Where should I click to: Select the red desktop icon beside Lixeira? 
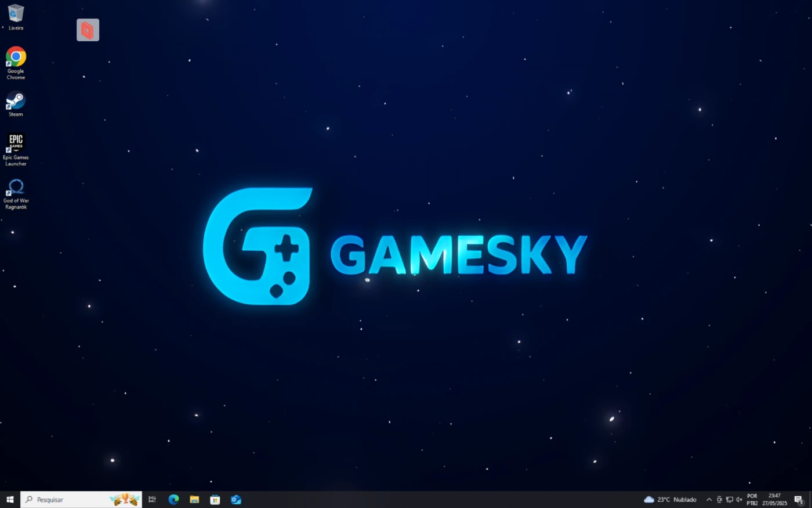(88, 30)
